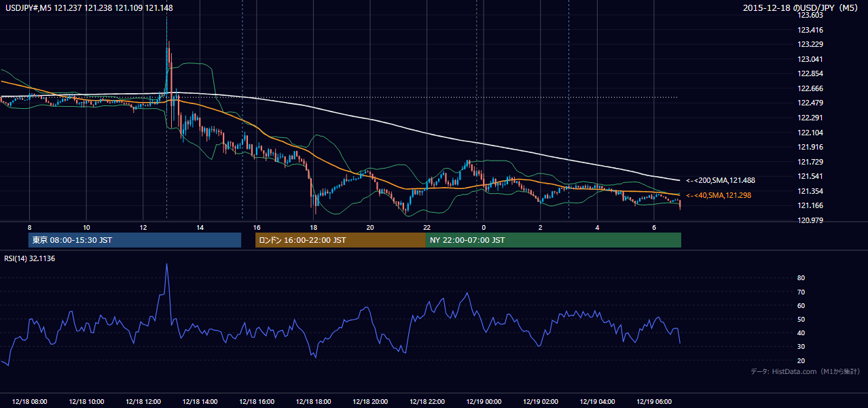
Task: Click hour 22 on the price chart time axis
Action: pos(427,227)
